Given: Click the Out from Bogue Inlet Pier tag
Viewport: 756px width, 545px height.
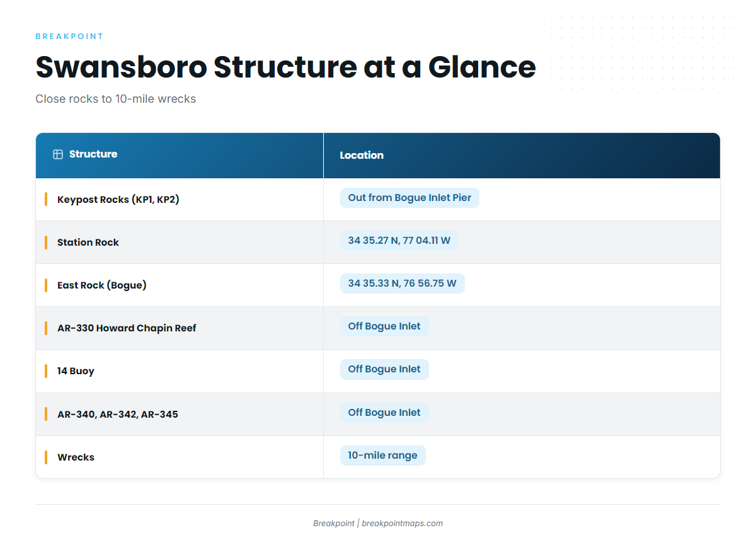Looking at the screenshot, I should point(409,198).
